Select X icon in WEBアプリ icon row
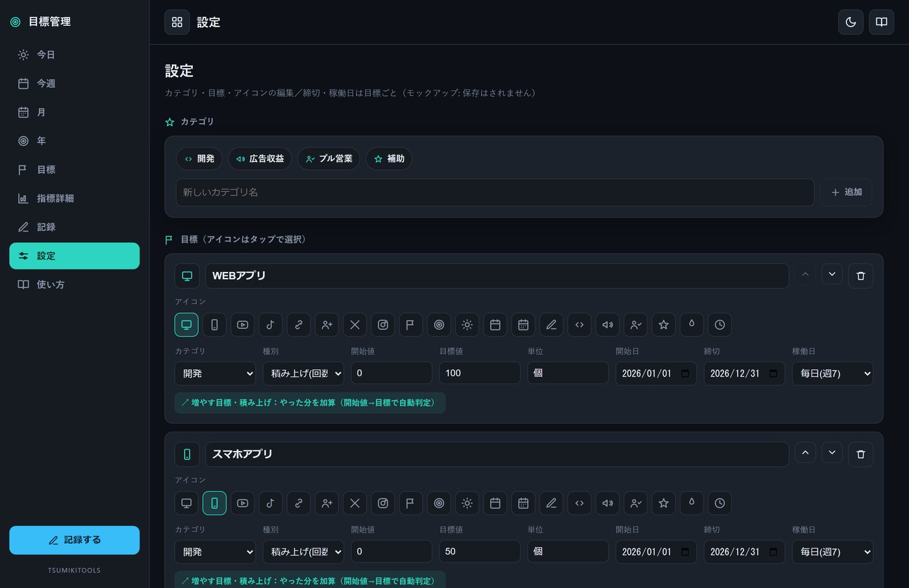 click(x=355, y=325)
